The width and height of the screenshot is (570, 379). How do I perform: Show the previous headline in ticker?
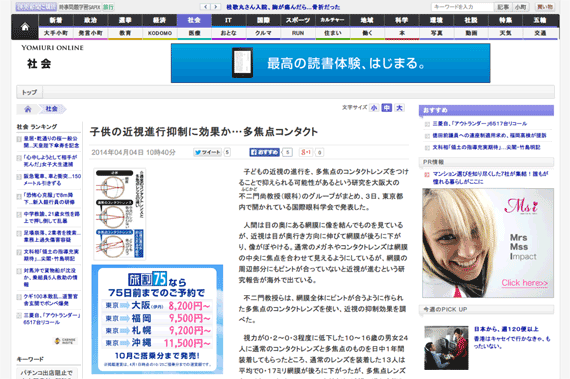(205, 7)
